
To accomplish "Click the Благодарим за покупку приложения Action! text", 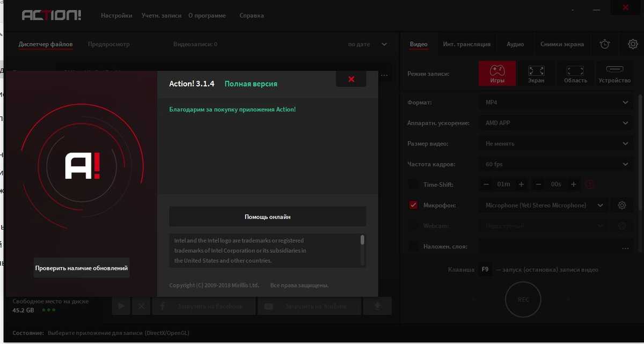I will coord(232,109).
